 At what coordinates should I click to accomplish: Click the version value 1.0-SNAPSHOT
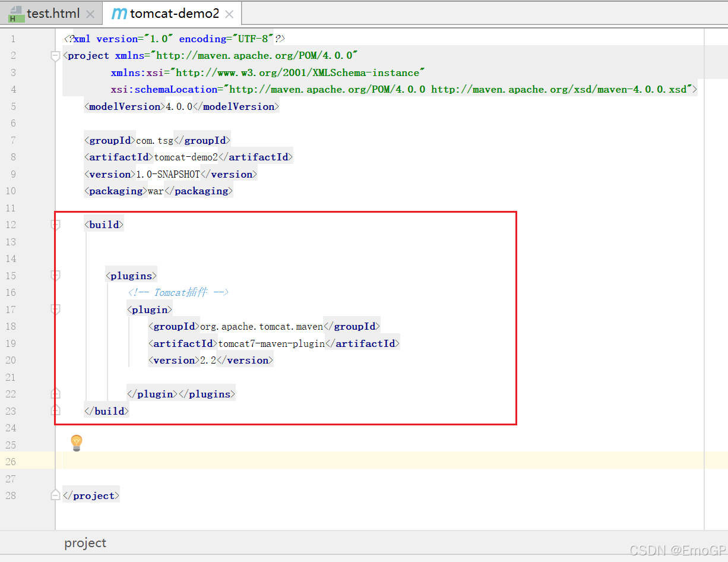(168, 174)
